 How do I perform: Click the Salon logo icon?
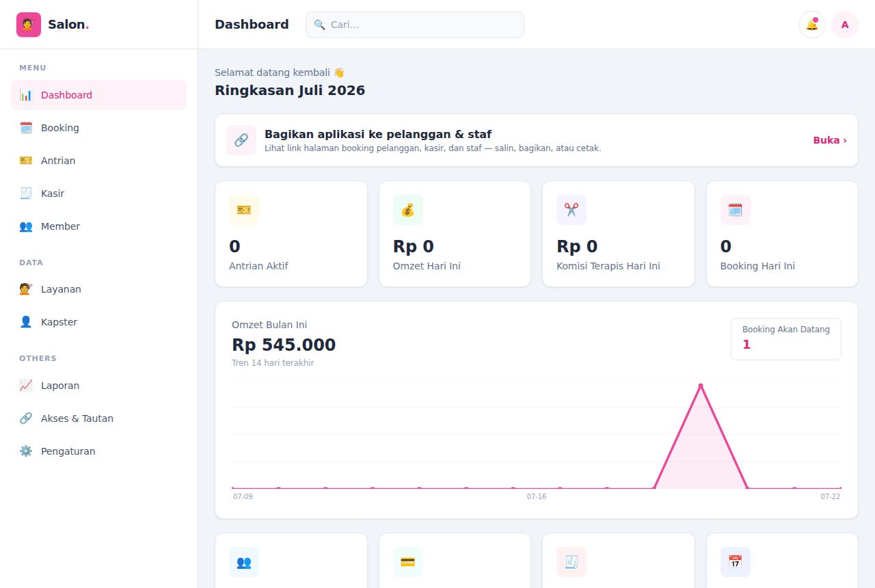pyautogui.click(x=29, y=25)
